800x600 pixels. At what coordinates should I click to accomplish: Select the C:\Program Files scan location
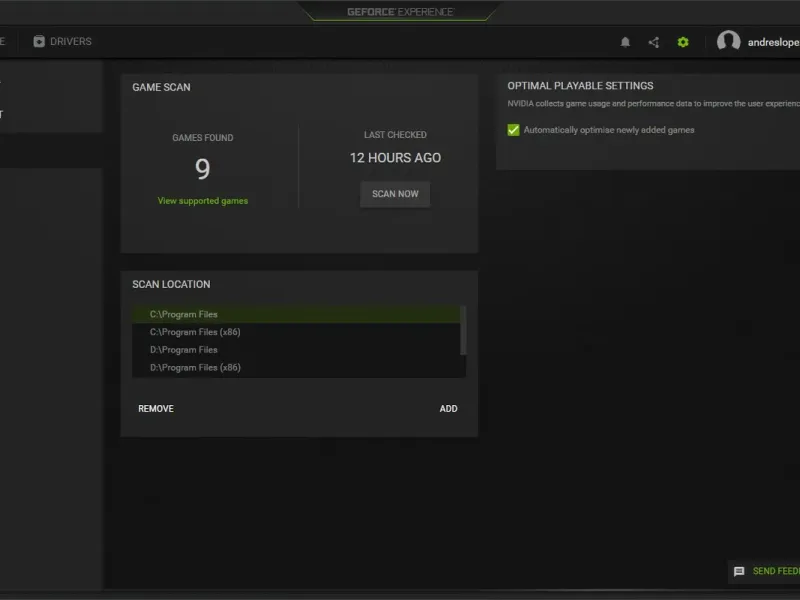296,314
